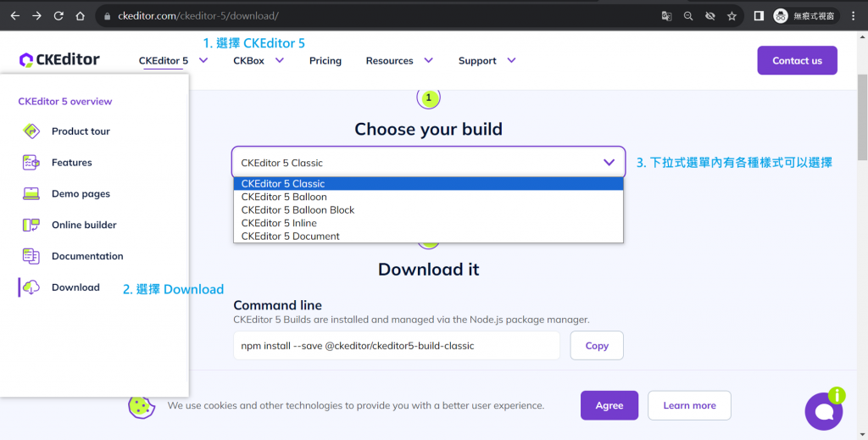Expand the chevron next to Support

coord(511,60)
